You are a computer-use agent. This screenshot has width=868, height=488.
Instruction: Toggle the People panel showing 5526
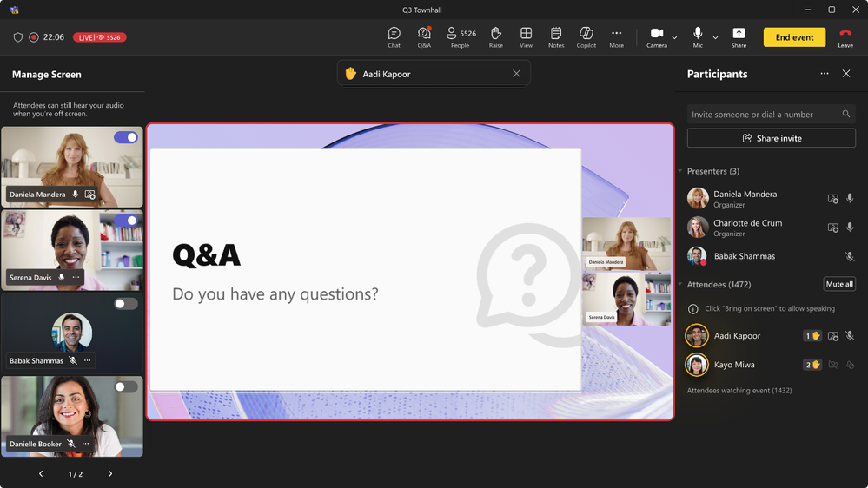461,37
